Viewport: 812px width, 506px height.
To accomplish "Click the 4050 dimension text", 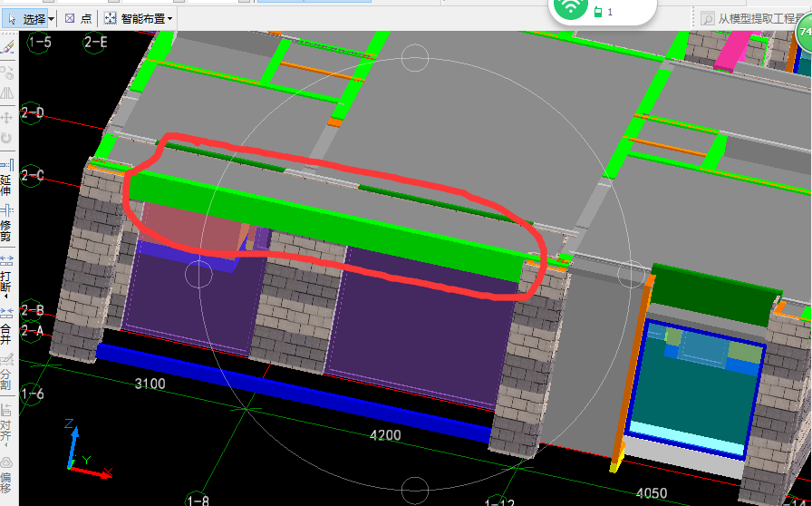I will tap(652, 492).
